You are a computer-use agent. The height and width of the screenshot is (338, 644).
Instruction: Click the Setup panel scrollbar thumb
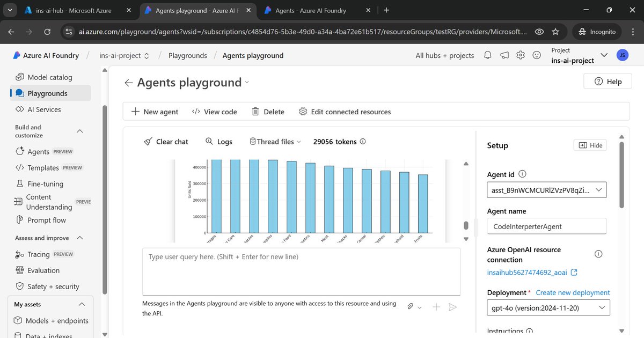[x=622, y=174]
